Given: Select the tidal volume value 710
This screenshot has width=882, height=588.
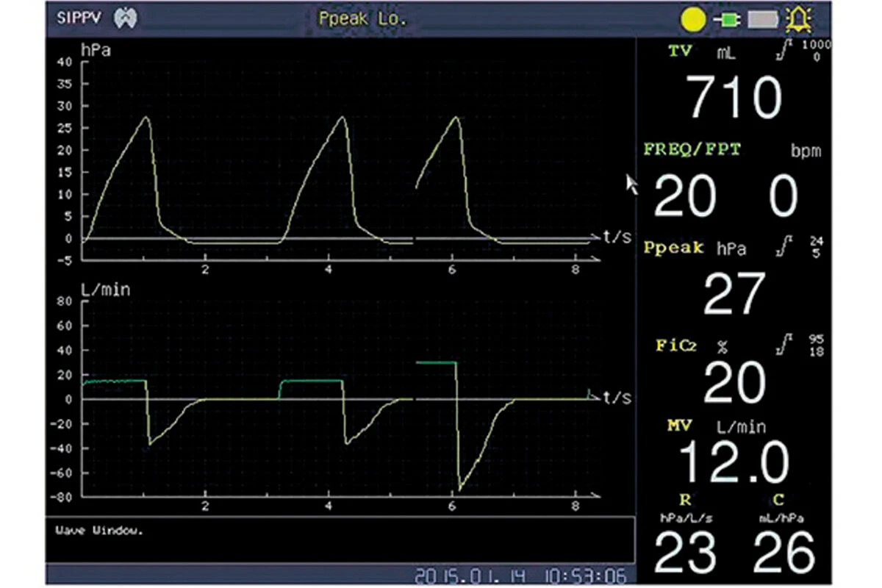Looking at the screenshot, I should (734, 98).
